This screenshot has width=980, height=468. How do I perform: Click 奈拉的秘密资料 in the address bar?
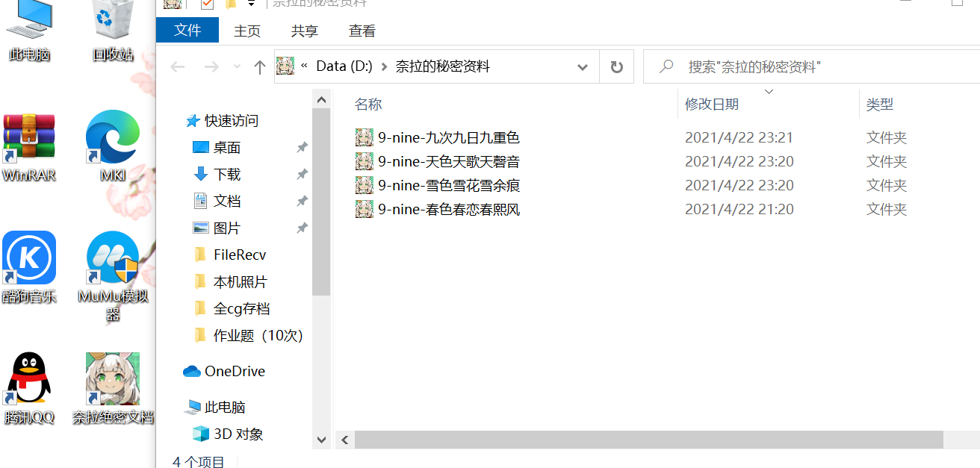443,66
